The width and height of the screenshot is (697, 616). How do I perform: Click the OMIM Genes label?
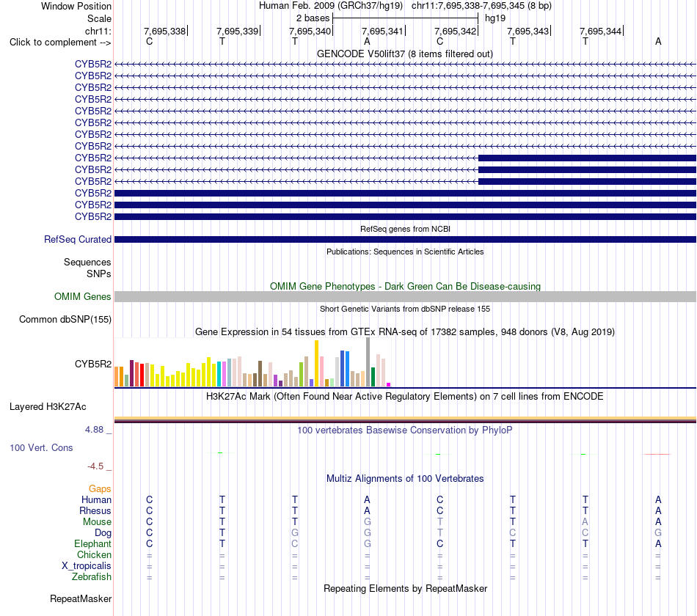pos(82,296)
